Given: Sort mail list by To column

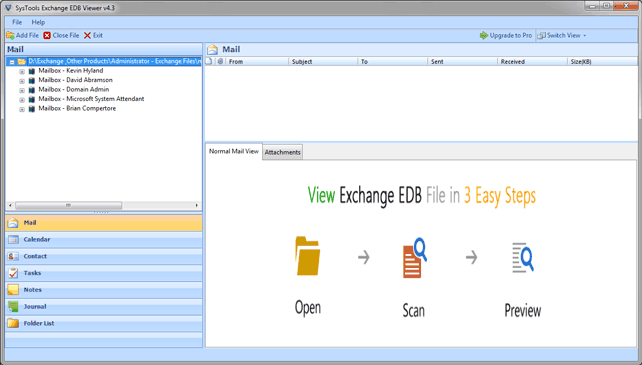Looking at the screenshot, I should 393,61.
